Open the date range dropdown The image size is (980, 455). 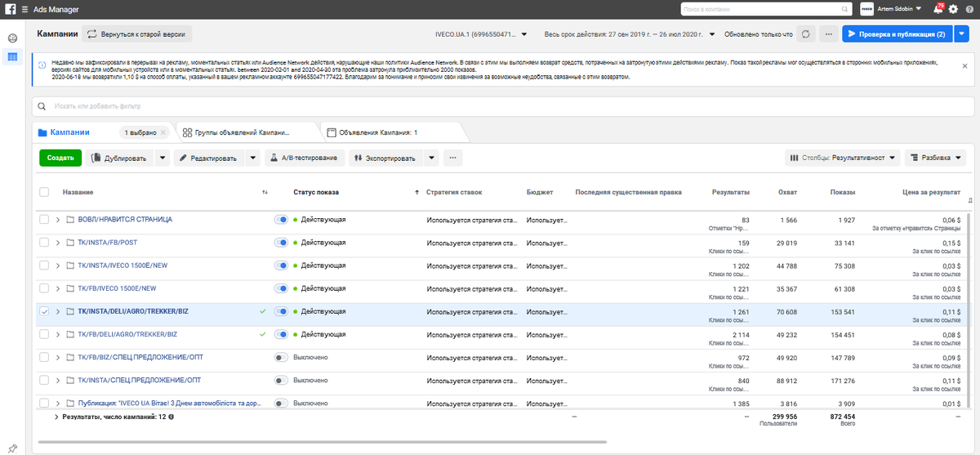coord(630,34)
